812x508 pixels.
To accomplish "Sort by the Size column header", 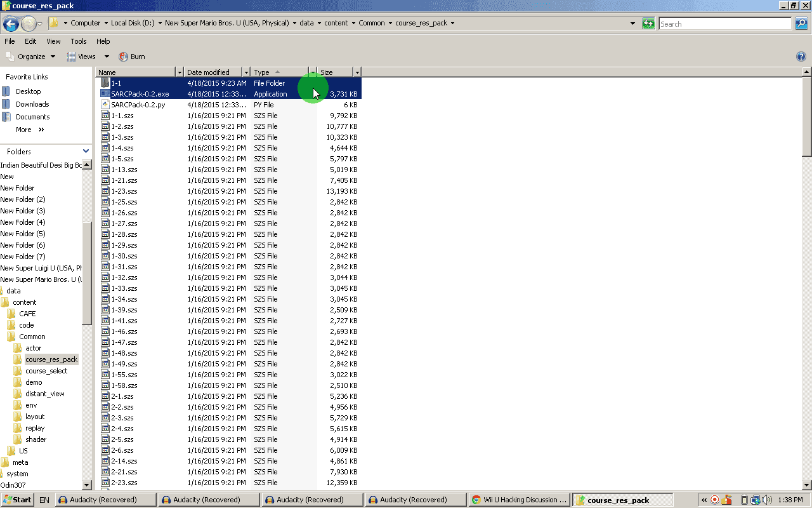I will point(335,72).
